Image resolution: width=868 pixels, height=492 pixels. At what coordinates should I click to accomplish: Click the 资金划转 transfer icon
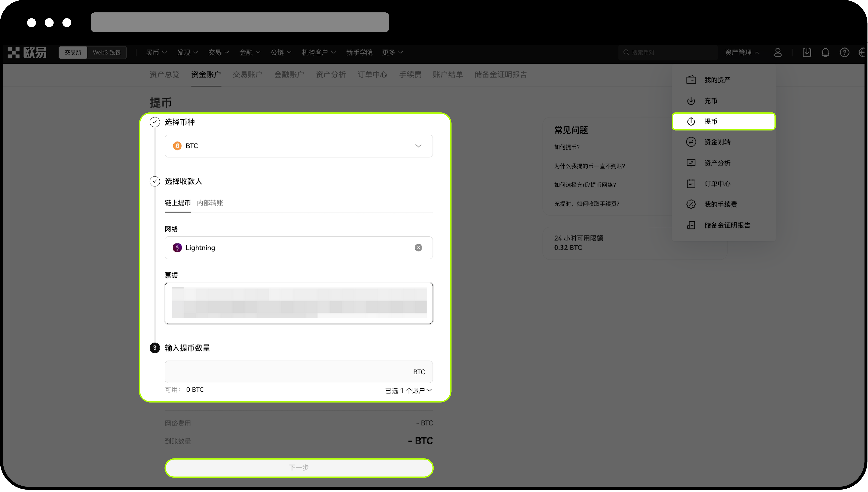(691, 142)
